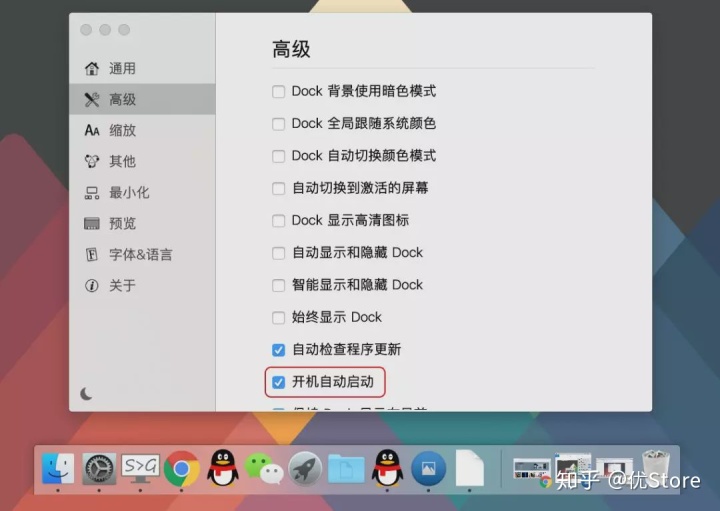Enable 智能显示和隐藏 Dock checkbox

point(278,285)
